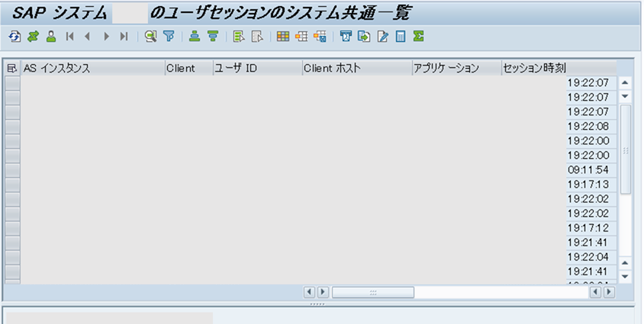Select row marker for 19:17:12 row
644x324 pixels.
click(12, 228)
